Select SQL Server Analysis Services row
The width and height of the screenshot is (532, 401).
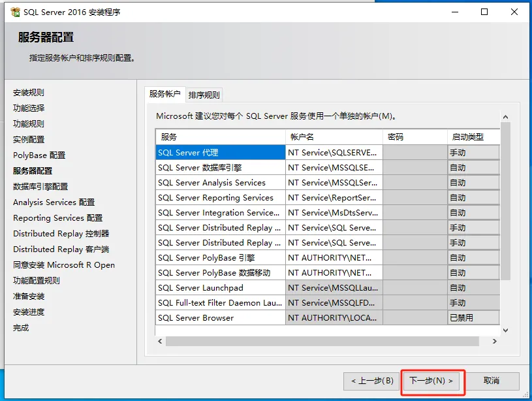221,182
